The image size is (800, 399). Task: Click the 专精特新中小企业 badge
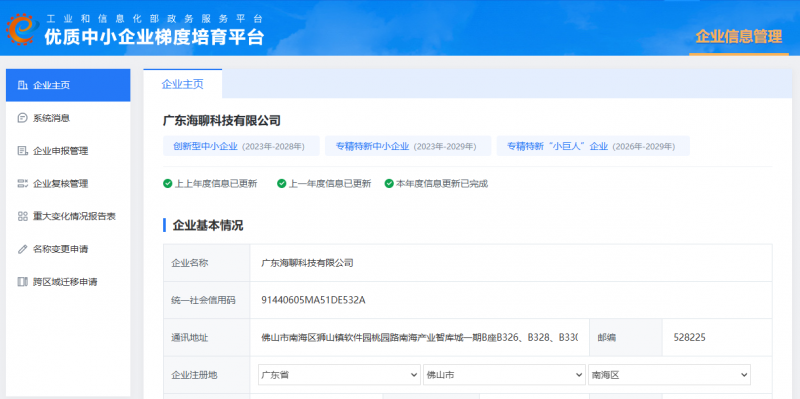(x=408, y=146)
